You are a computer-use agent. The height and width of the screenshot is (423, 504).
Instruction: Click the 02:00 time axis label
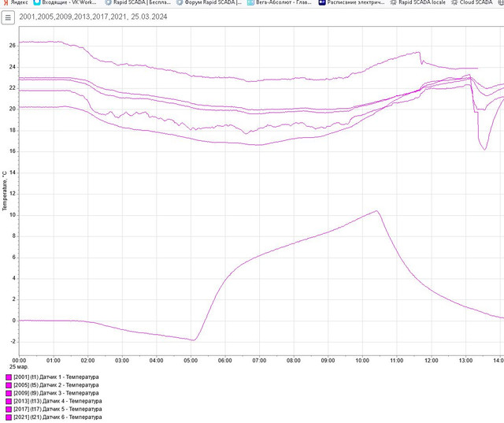pos(87,361)
